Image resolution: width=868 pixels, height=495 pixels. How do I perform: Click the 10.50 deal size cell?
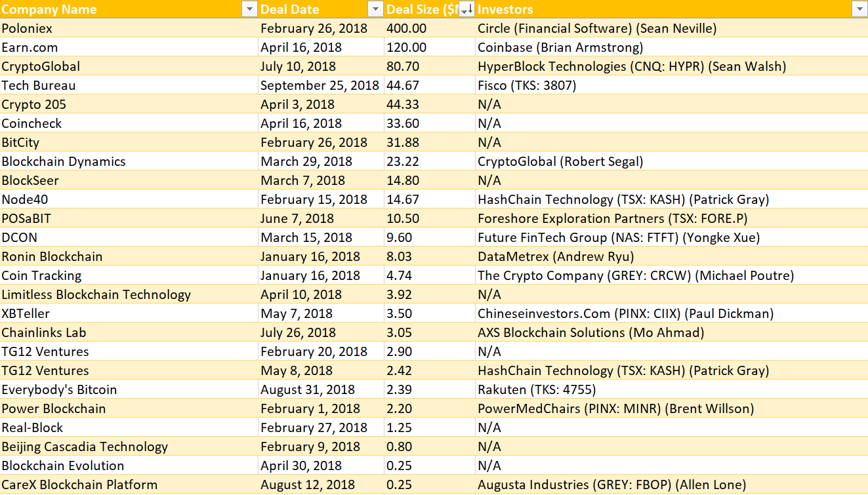tap(430, 218)
